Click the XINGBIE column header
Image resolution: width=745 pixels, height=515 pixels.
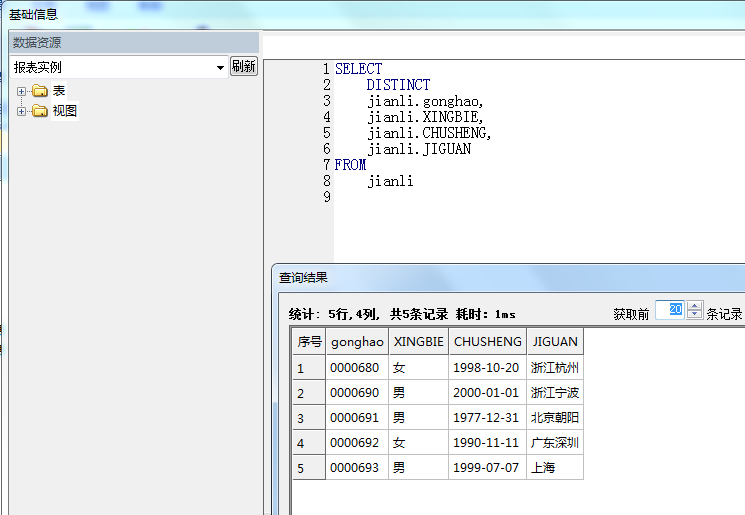click(x=418, y=342)
